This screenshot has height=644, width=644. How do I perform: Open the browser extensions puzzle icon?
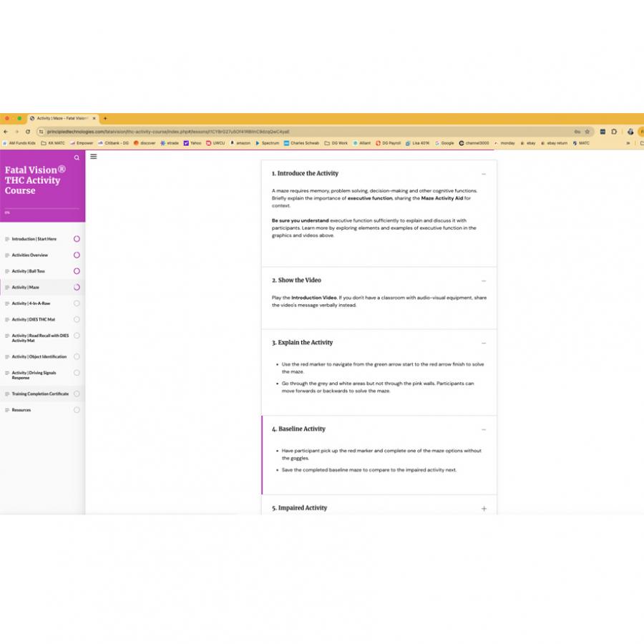614,132
